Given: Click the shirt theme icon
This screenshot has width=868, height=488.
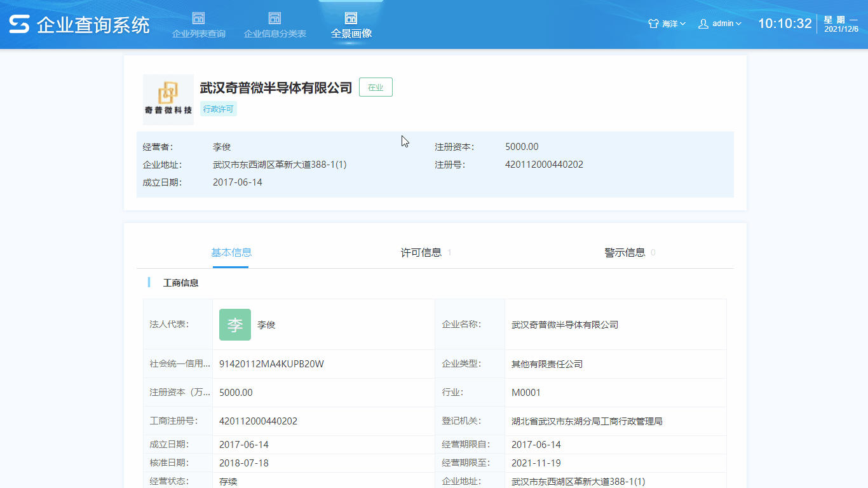Looking at the screenshot, I should tap(653, 24).
